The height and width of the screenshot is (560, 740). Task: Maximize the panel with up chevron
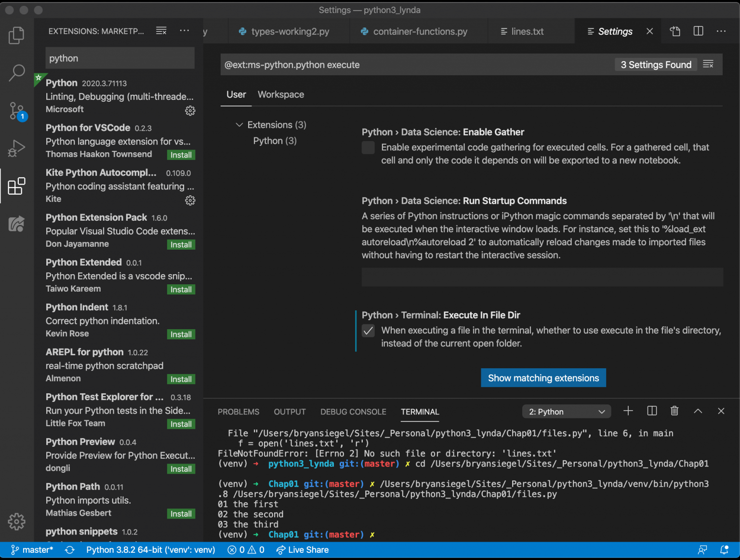[698, 411]
